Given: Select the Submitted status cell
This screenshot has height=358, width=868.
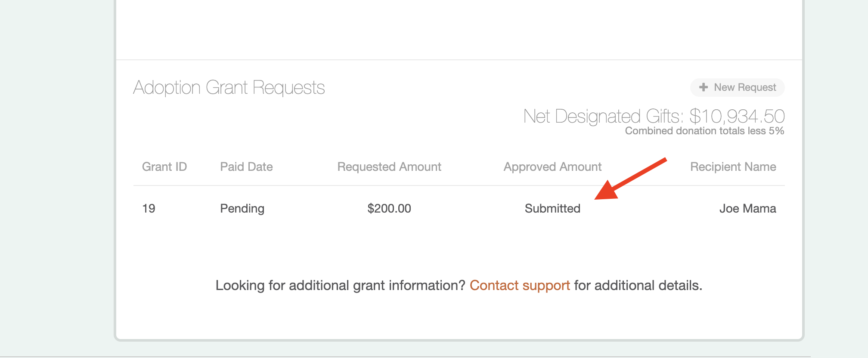Looking at the screenshot, I should (552, 208).
